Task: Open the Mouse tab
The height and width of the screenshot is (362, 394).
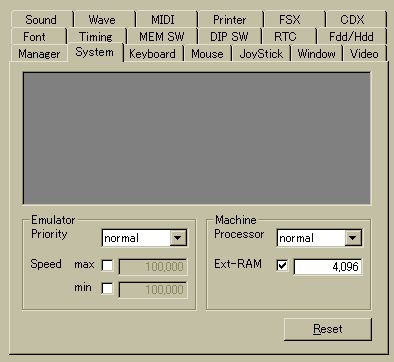Action: coord(207,54)
